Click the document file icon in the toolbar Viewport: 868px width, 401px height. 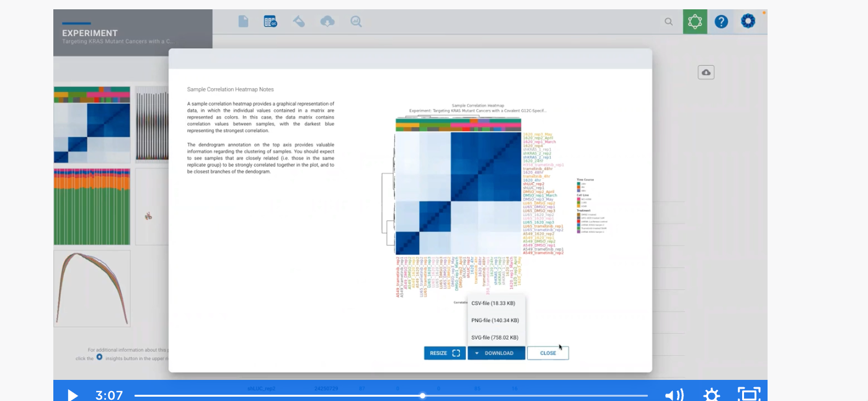click(x=243, y=21)
